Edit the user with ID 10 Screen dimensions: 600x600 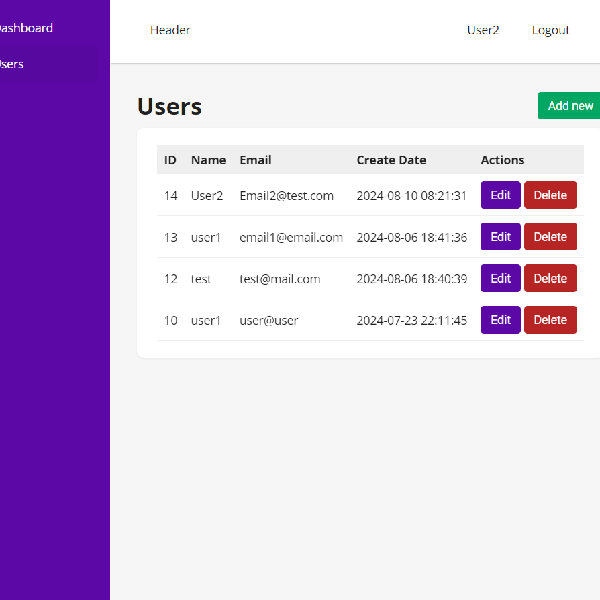500,320
